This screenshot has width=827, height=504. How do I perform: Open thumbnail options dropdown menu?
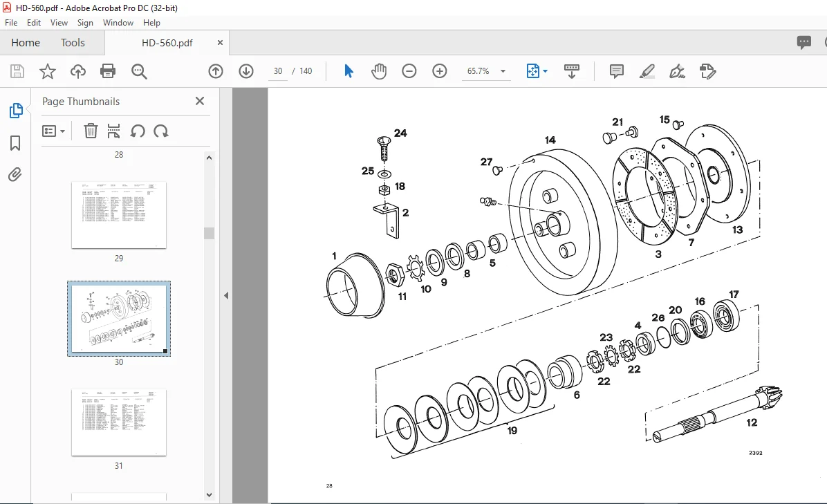(x=53, y=131)
